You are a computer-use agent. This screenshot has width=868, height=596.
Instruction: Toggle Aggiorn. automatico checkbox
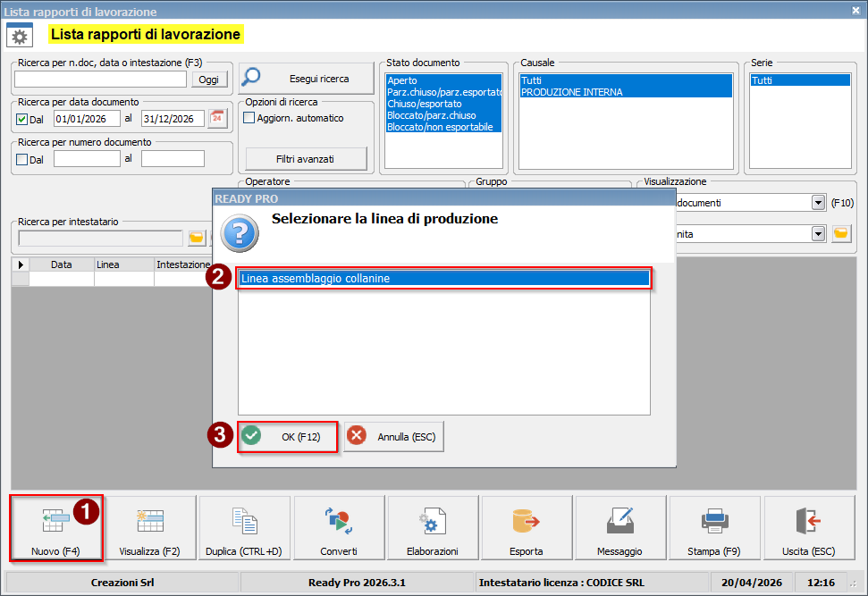(x=249, y=118)
